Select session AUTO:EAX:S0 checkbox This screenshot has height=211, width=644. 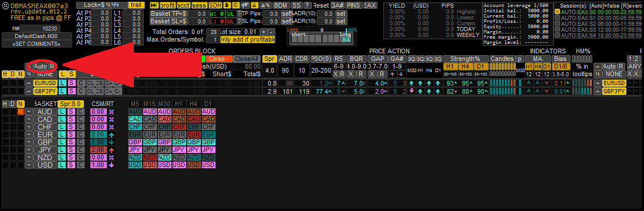[x=557, y=12]
